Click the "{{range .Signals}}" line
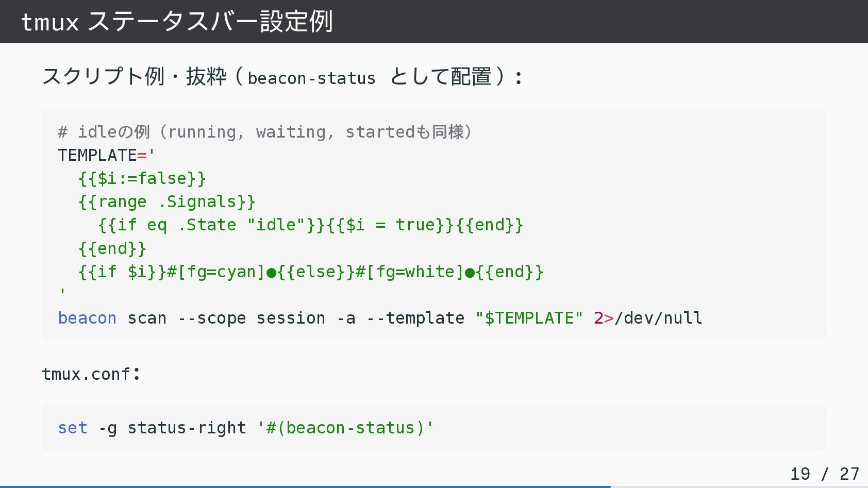 pyautogui.click(x=167, y=201)
